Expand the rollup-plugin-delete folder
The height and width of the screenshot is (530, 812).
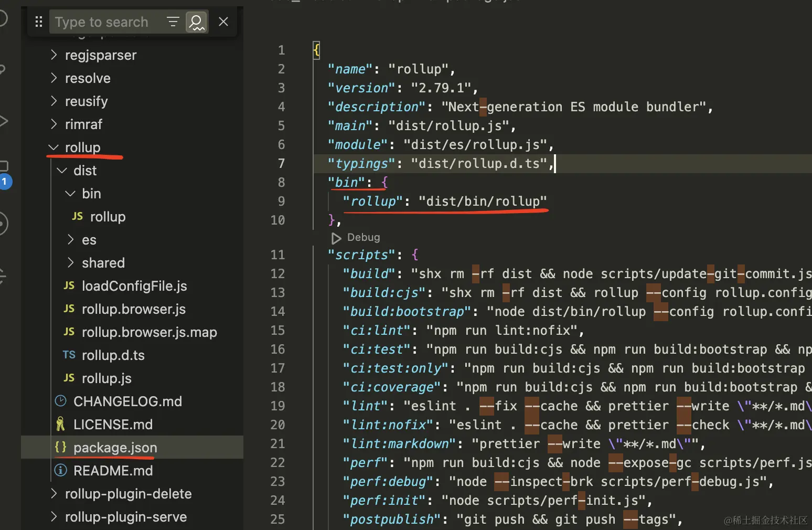(x=54, y=494)
